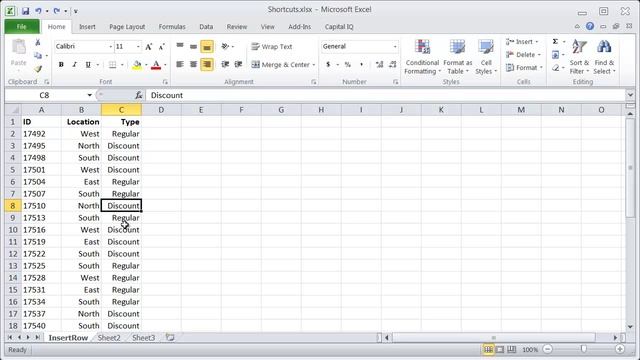Image resolution: width=640 pixels, height=360 pixels.
Task: Switch to the Page Layout tab
Action: tap(127, 27)
